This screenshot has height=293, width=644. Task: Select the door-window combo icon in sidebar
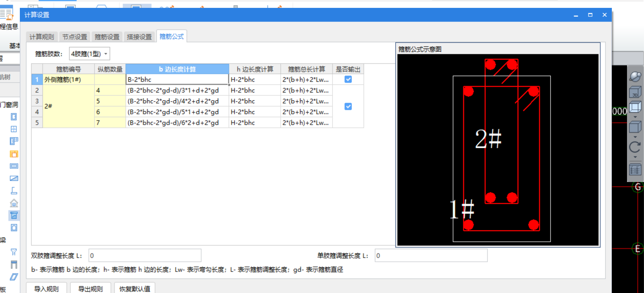14,141
